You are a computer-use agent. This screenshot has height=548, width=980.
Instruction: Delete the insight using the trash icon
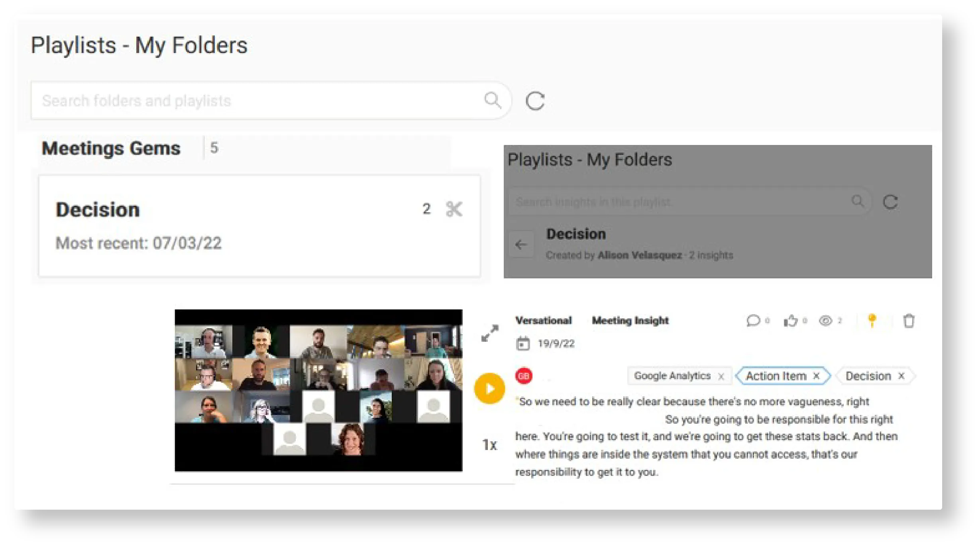pyautogui.click(x=910, y=321)
